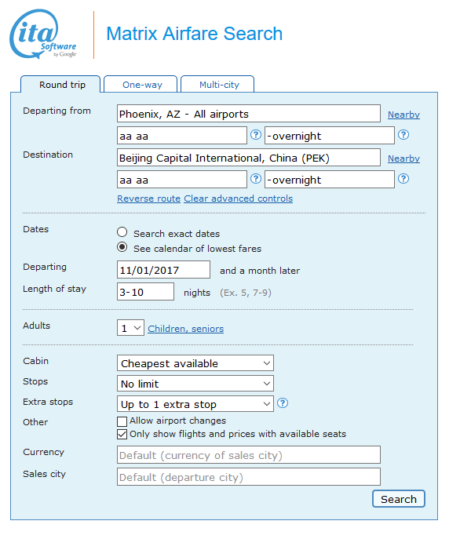Open the Adults count dropdown
Viewport: 449px width, 550px height.
[130, 328]
